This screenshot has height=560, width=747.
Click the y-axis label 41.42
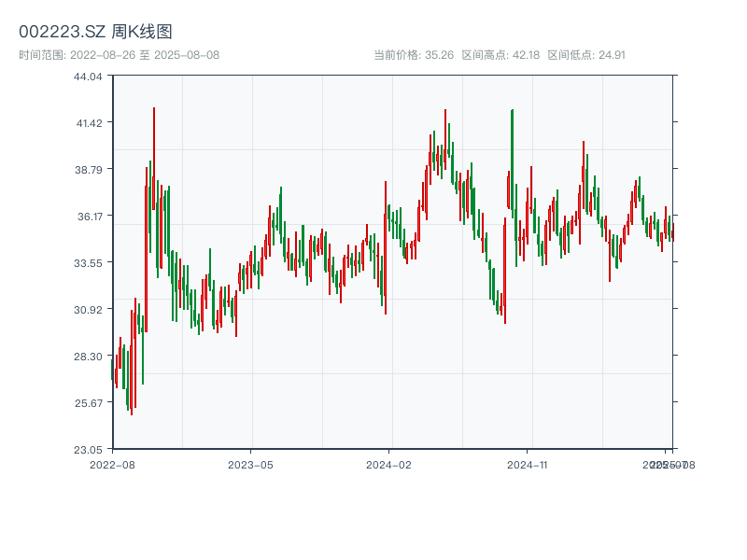coord(89,123)
